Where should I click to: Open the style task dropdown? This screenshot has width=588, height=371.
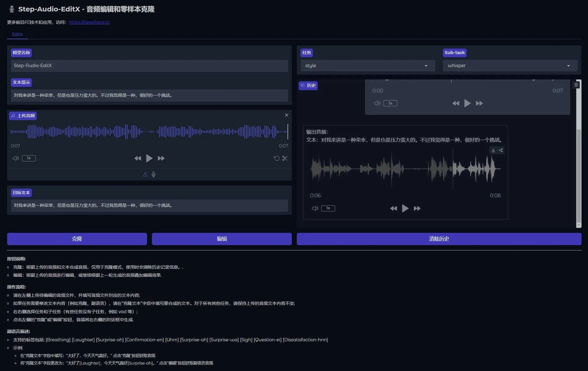pyautogui.click(x=367, y=66)
